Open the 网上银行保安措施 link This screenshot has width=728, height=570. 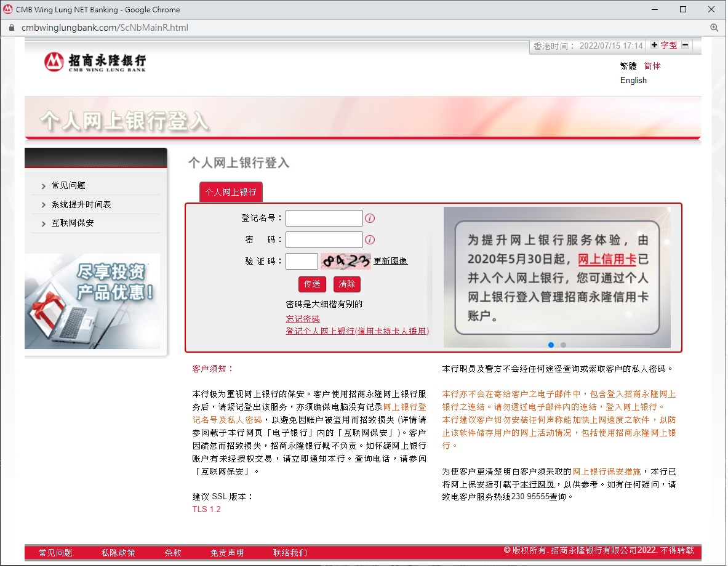pyautogui.click(x=607, y=472)
